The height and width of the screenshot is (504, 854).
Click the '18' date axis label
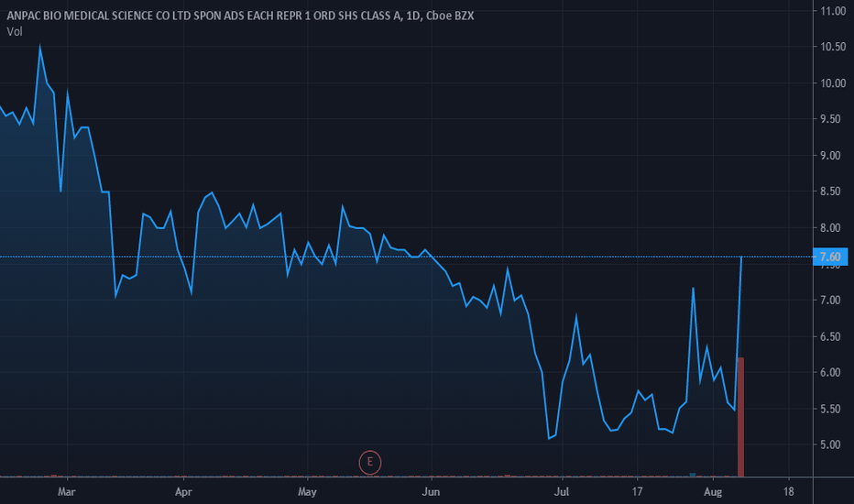tap(789, 492)
